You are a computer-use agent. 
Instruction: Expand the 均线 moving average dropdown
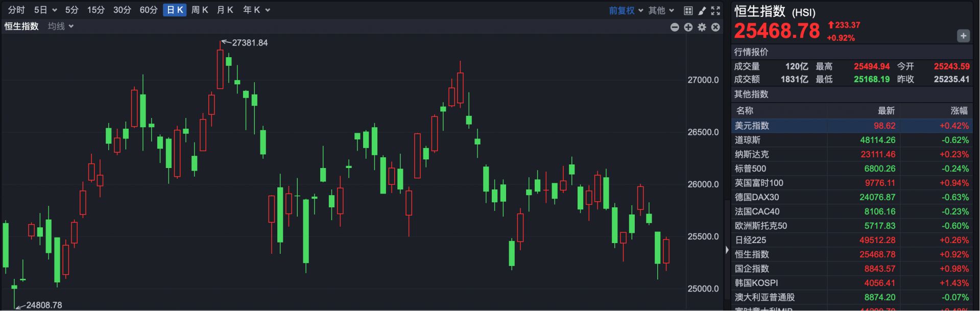click(x=61, y=26)
